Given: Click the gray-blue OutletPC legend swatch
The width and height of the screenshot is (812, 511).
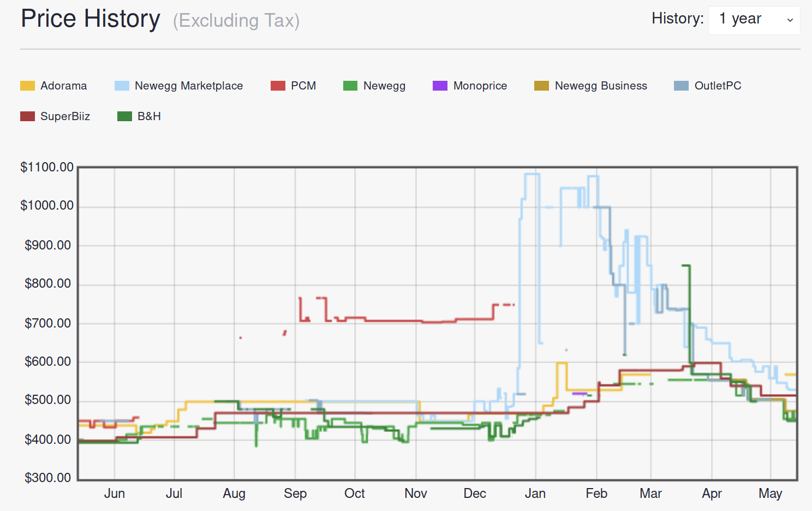Looking at the screenshot, I should 681,86.
